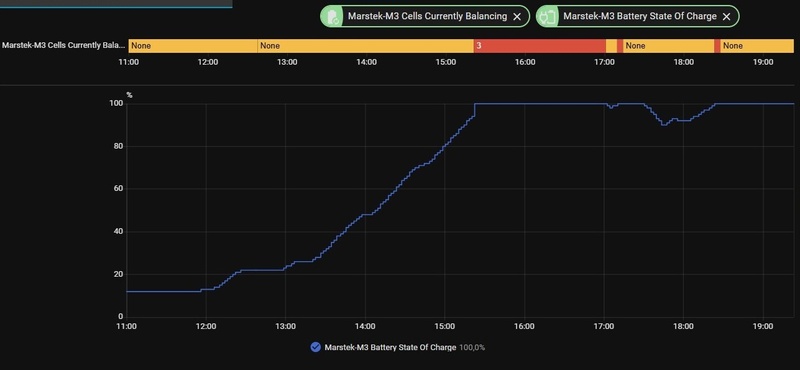Click the 'None' timeline segment beginning at 11:00
Image resolution: width=800 pixels, height=370 pixels.
(193, 46)
